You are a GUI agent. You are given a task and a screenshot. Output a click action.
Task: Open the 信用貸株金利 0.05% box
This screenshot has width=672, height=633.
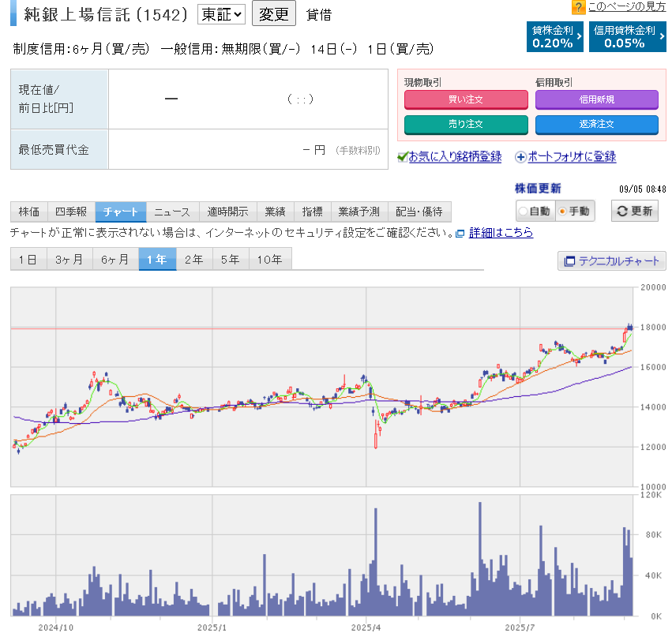coord(627,36)
